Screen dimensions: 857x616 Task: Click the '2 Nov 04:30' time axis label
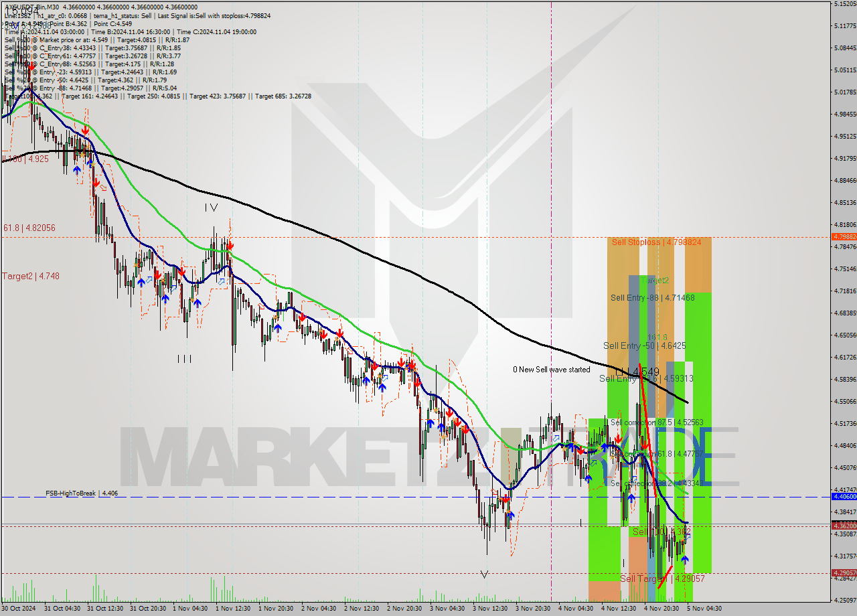318,609
